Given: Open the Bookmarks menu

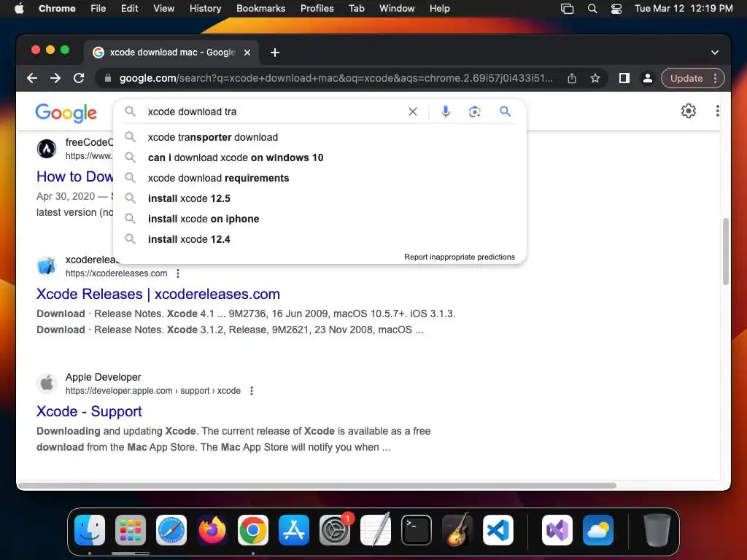Looking at the screenshot, I should point(260,9).
